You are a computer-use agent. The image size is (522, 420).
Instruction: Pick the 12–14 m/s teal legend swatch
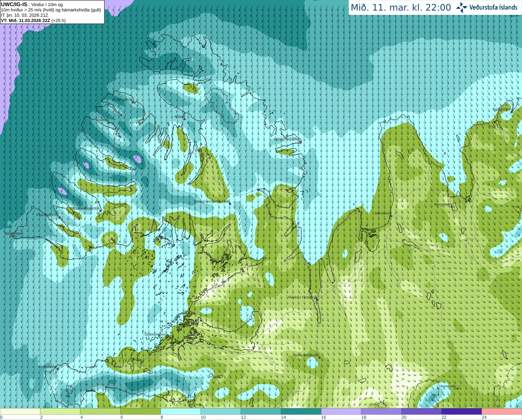pyautogui.click(x=261, y=411)
